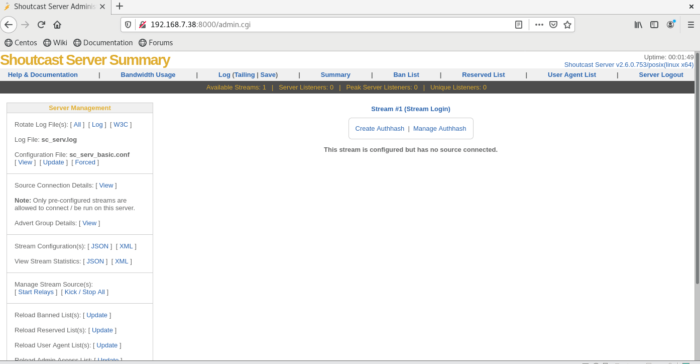Open View Stream Statistics XML
This screenshot has height=364, width=700.
121,261
